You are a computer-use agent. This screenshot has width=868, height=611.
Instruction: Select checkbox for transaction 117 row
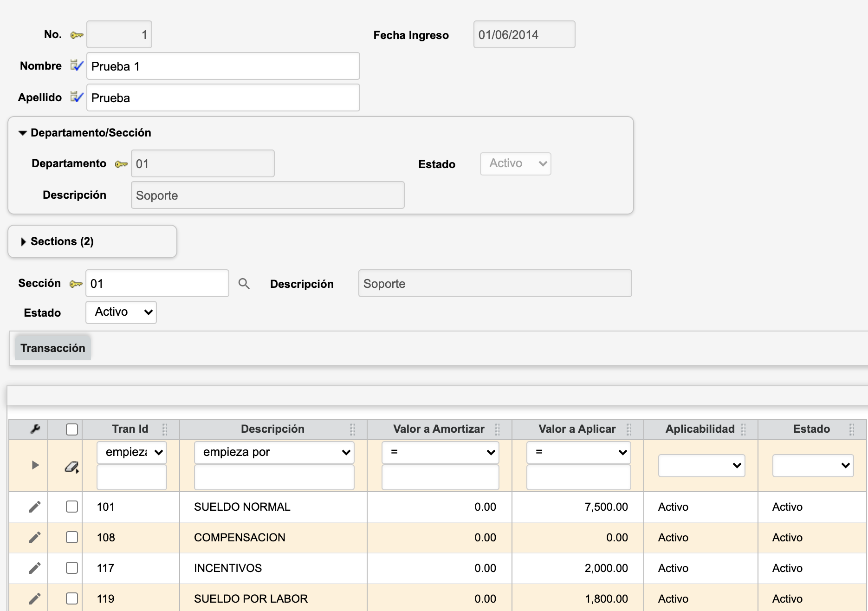(72, 568)
